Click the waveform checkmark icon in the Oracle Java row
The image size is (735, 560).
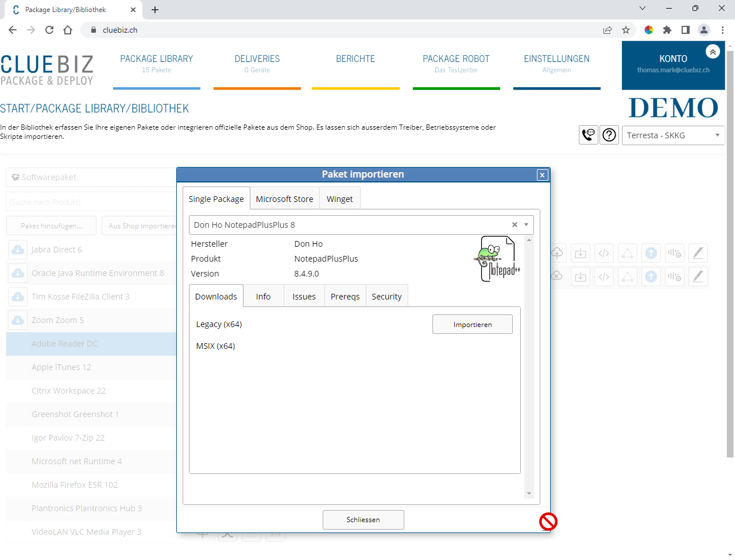pyautogui.click(x=675, y=277)
